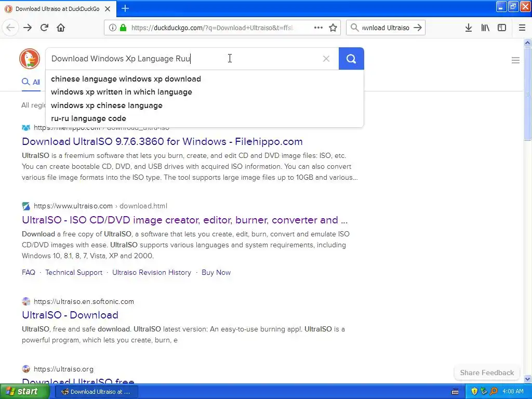The height and width of the screenshot is (399, 532).
Task: Go to the browser Home page
Action: click(61, 28)
